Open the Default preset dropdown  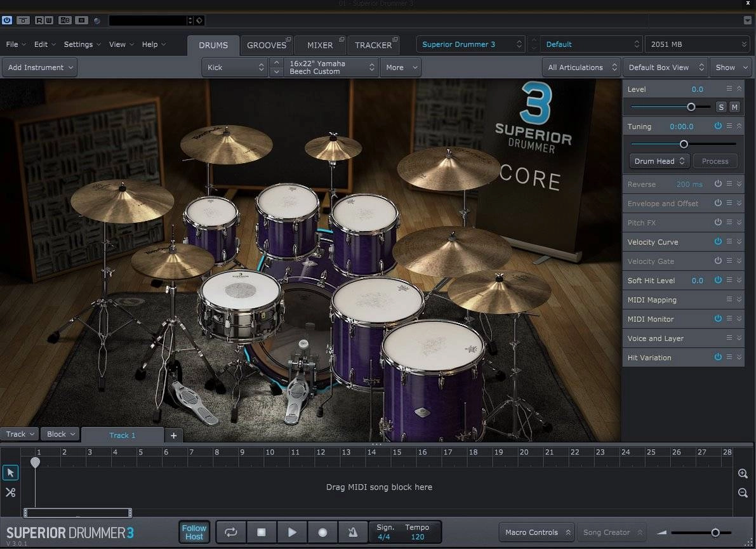click(592, 44)
